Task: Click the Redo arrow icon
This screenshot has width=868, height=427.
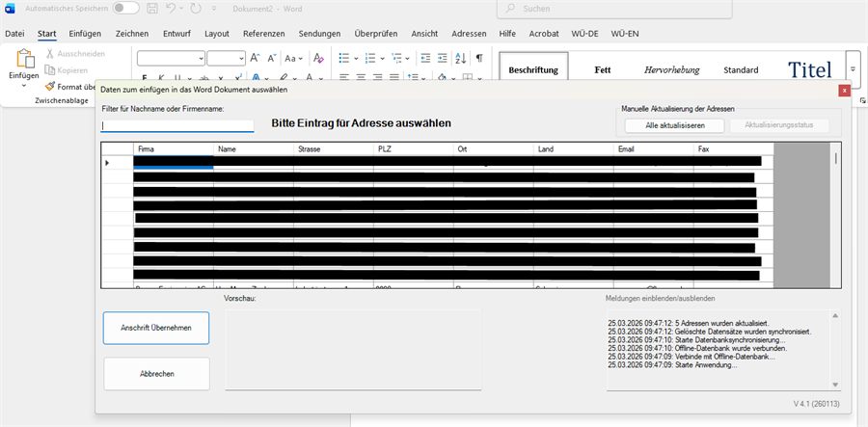Action: click(x=196, y=9)
